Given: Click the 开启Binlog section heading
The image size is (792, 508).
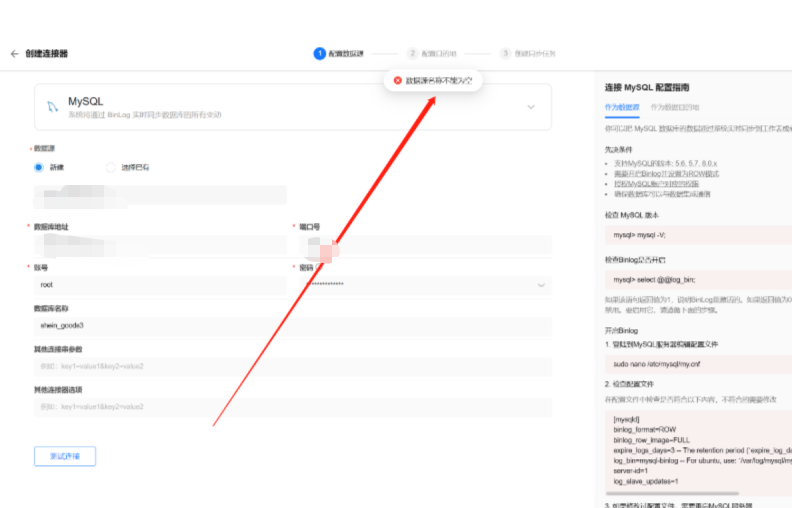Looking at the screenshot, I should [621, 331].
